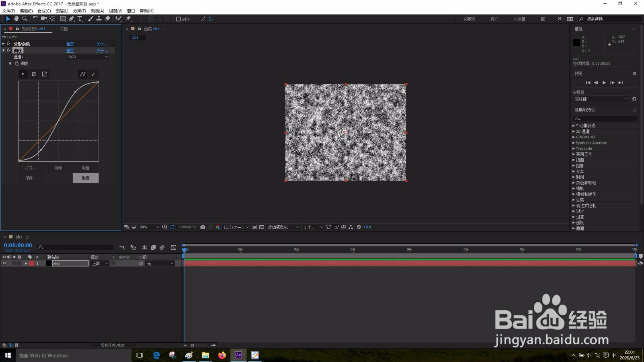
Task: Open composition mini-flowchart in timeline
Action: (x=122, y=247)
